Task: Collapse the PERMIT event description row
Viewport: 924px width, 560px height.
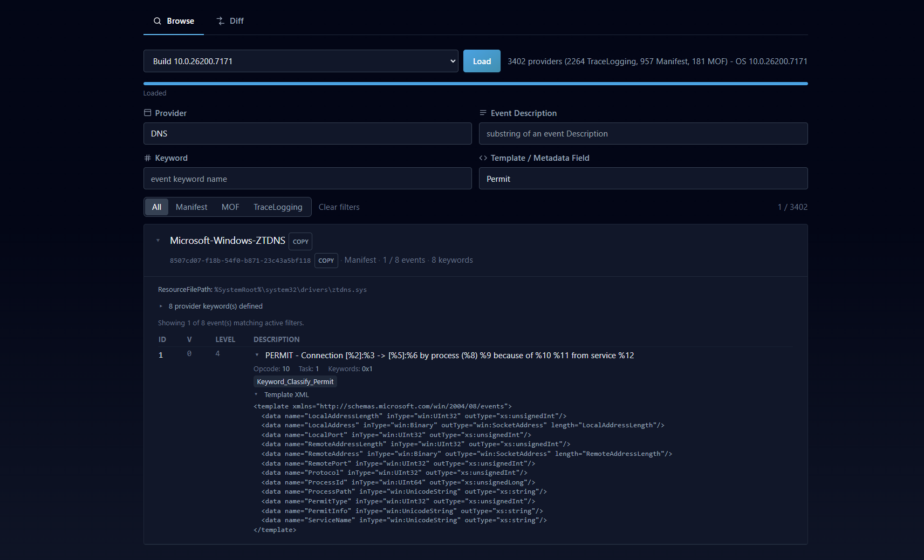Action: [x=257, y=355]
